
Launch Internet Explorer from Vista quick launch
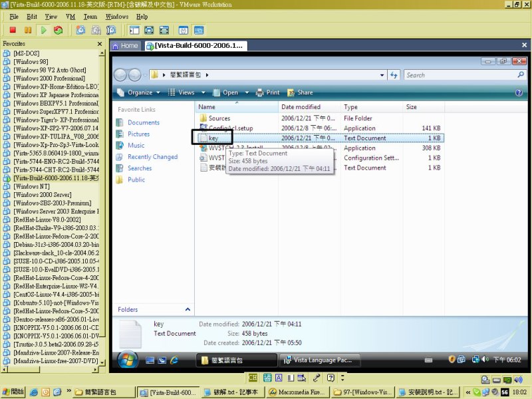pos(174,360)
